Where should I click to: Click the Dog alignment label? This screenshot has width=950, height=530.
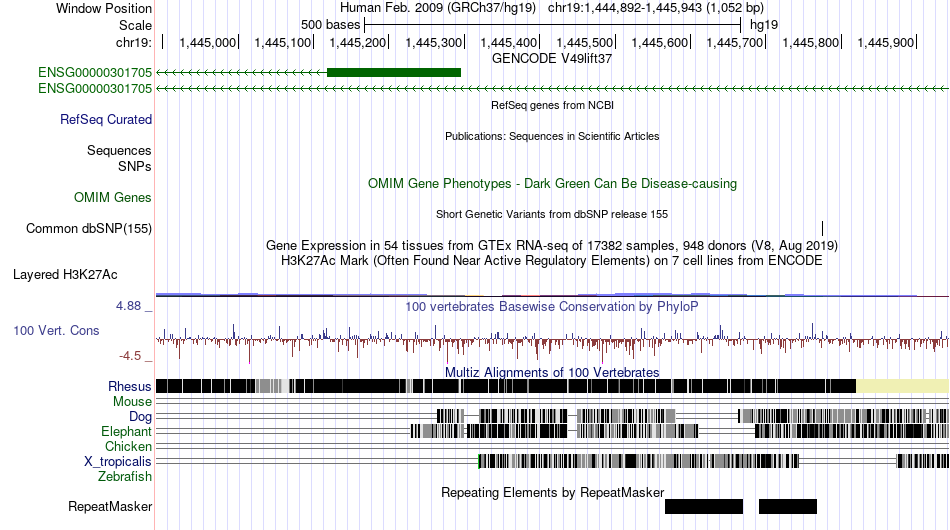tap(140, 416)
